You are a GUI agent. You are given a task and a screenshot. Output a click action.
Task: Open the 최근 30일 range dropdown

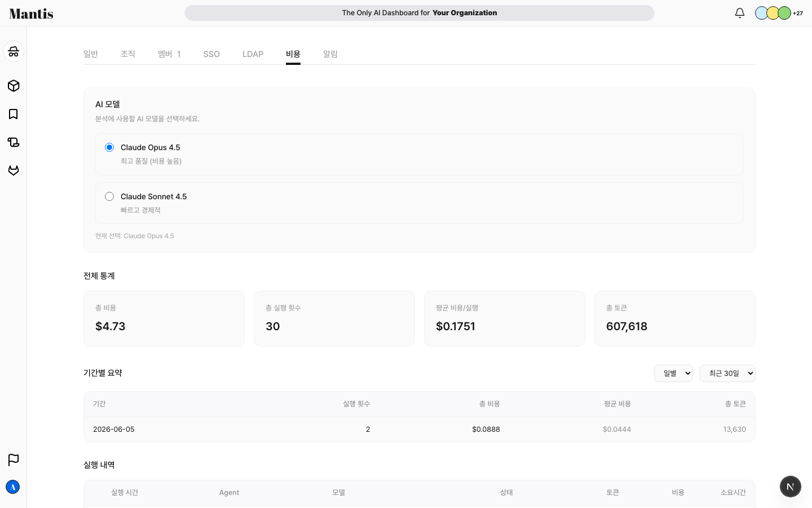pos(727,373)
